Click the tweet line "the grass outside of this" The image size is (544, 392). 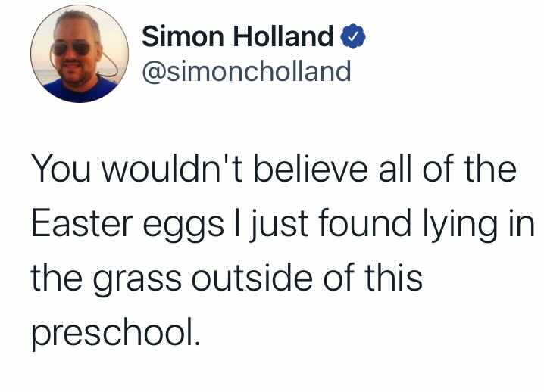coord(227,279)
